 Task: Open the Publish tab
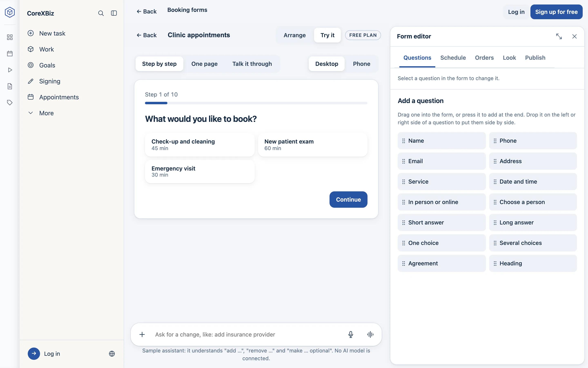click(x=535, y=58)
